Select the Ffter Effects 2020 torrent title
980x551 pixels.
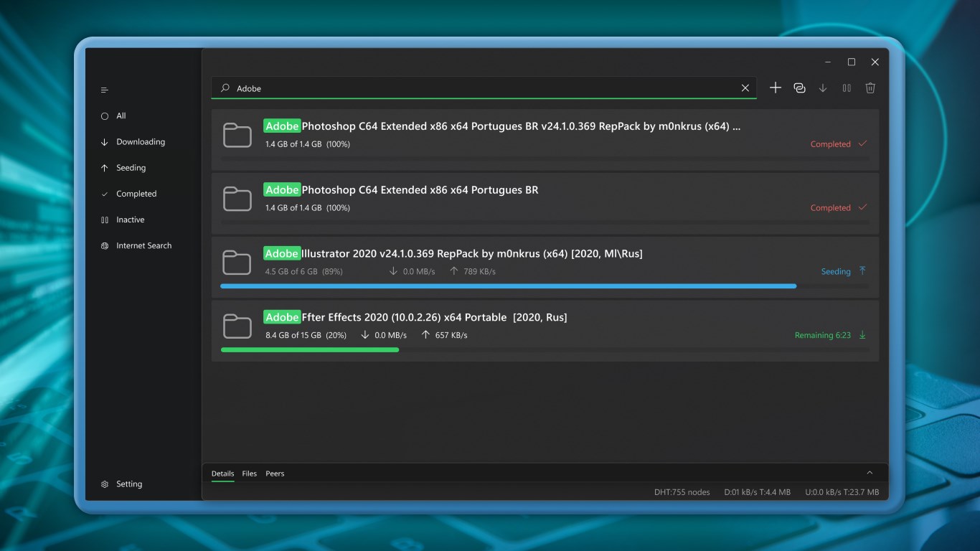click(415, 317)
